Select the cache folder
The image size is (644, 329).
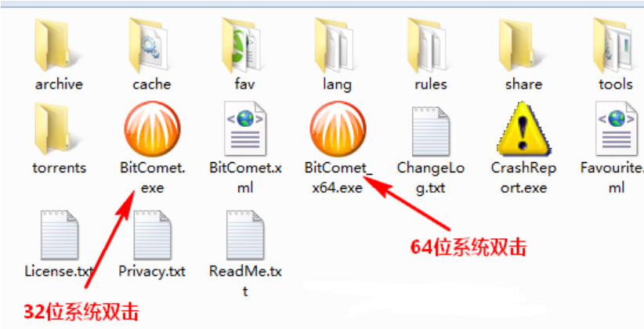point(148,45)
